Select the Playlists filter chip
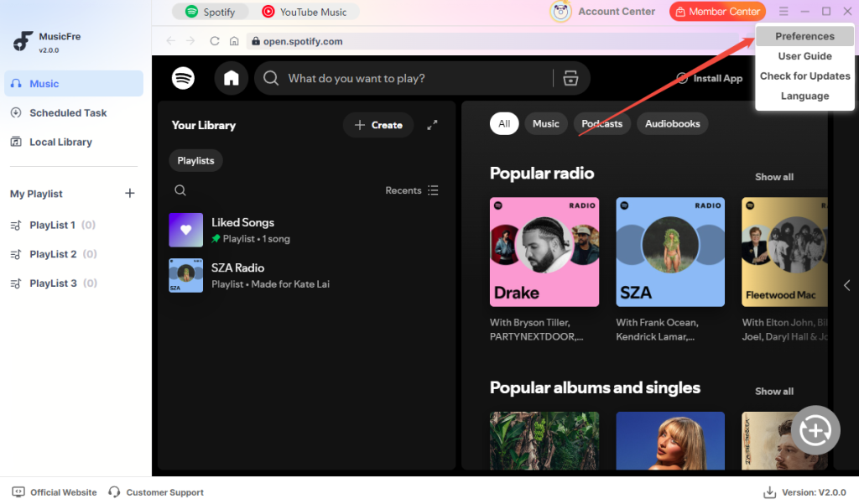 pyautogui.click(x=195, y=160)
